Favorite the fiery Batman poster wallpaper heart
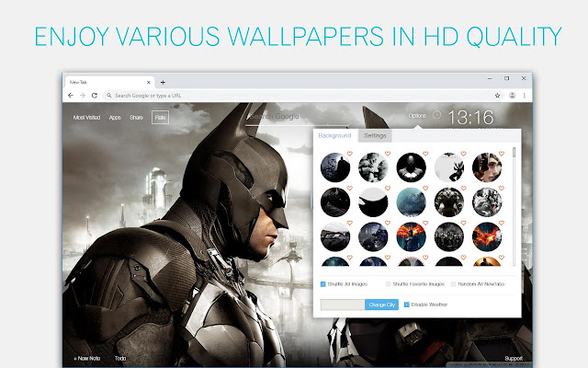The height and width of the screenshot is (368, 588). pyautogui.click(x=425, y=223)
